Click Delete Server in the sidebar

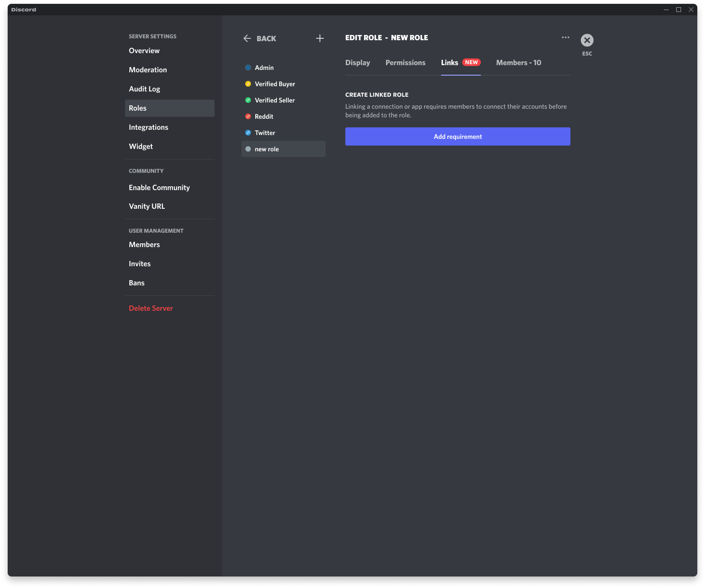pyautogui.click(x=151, y=308)
